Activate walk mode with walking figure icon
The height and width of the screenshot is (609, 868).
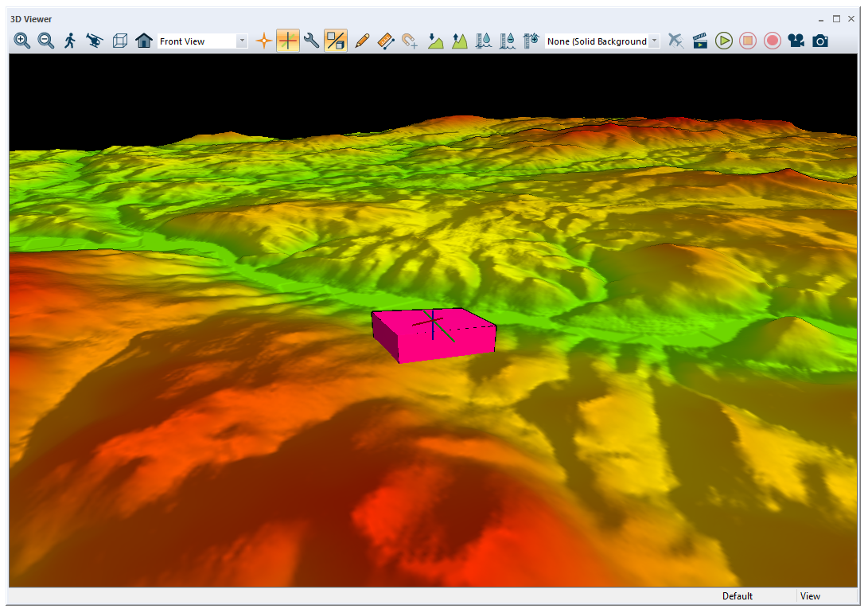pos(70,41)
